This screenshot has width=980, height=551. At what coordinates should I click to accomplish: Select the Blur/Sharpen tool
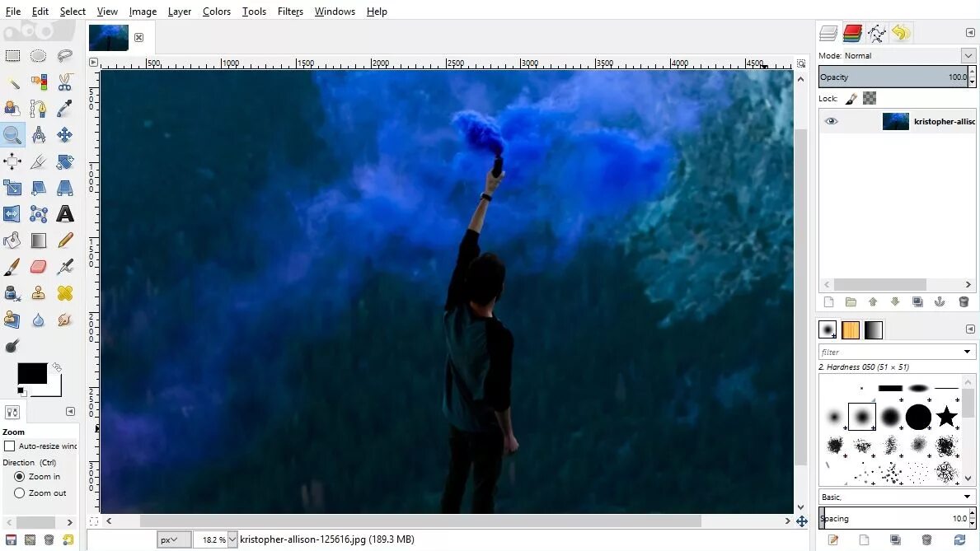point(38,320)
